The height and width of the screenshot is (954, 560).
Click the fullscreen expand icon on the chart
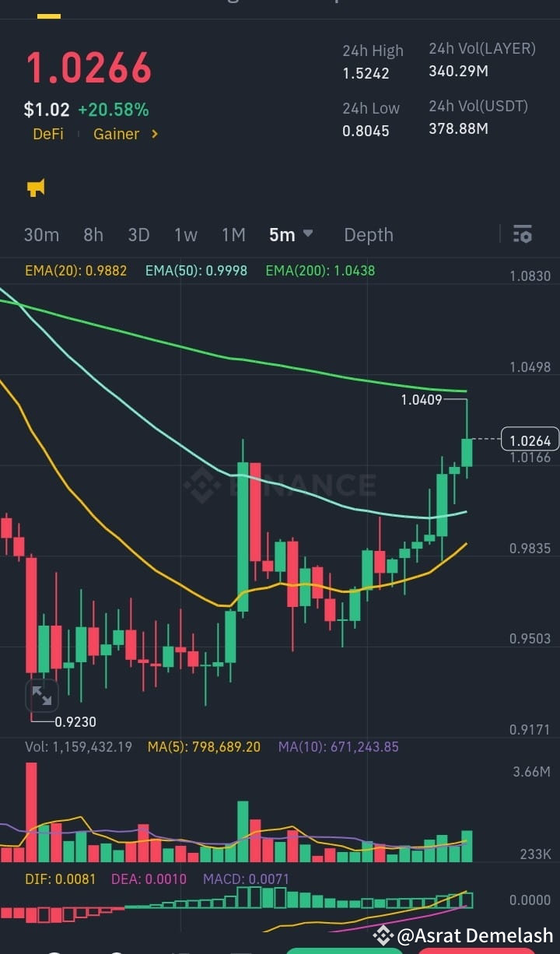click(41, 695)
